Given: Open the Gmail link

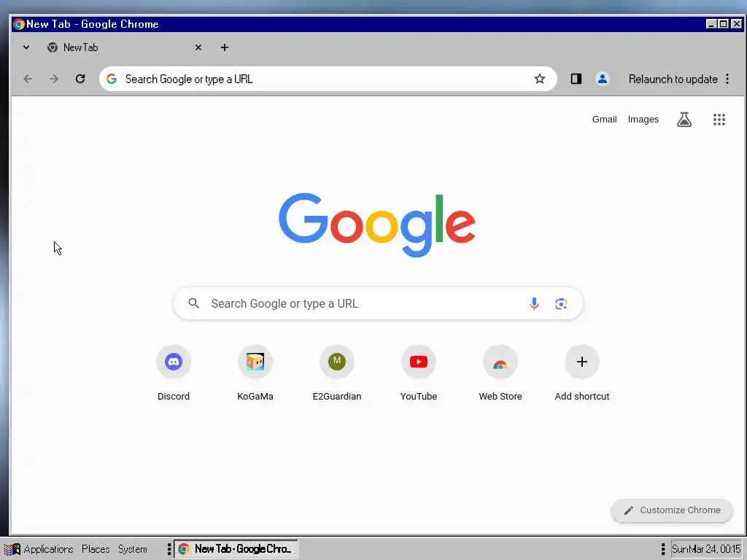Looking at the screenshot, I should (x=604, y=120).
